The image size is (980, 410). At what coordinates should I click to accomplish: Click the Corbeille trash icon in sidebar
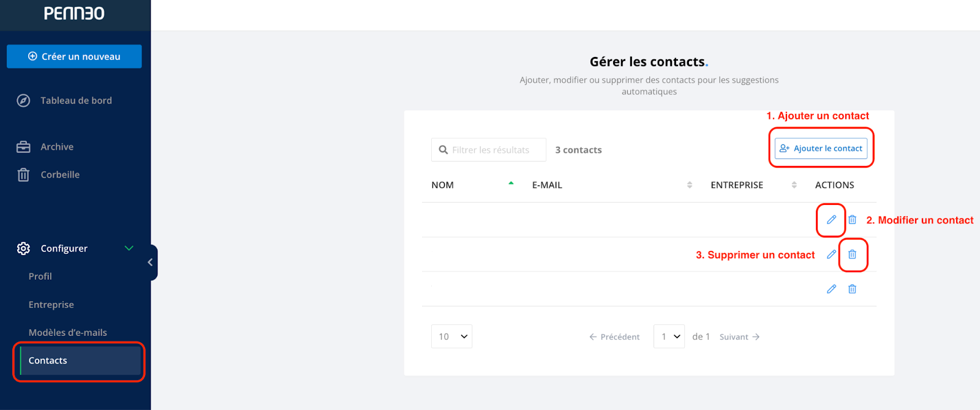(x=23, y=174)
